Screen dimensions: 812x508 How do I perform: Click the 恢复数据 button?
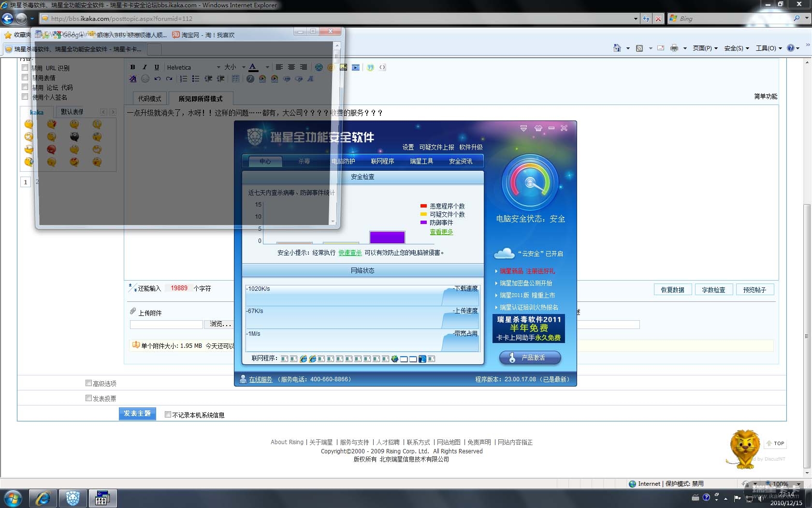[672, 290]
